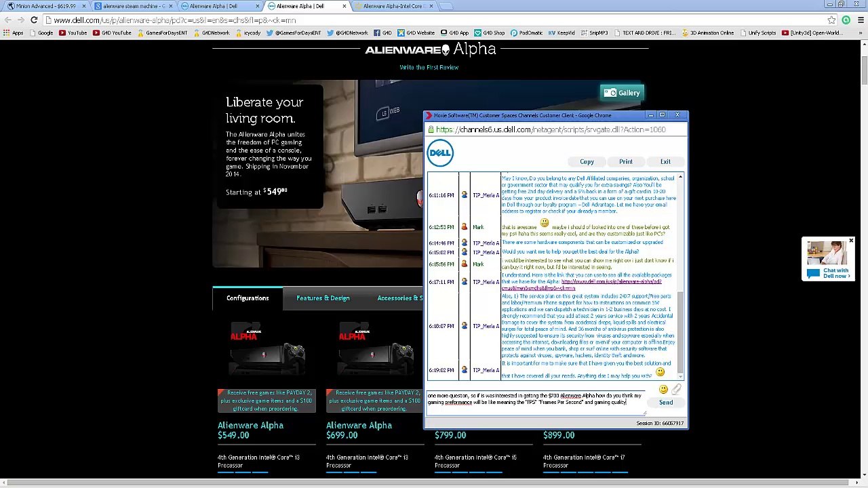The width and height of the screenshot is (868, 488).
Task: Open the Apps bookmarks shortcut
Action: (x=13, y=33)
